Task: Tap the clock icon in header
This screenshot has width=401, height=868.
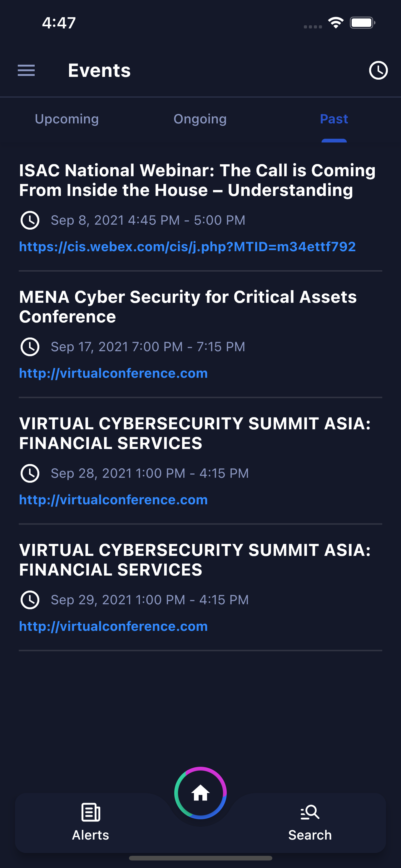Action: click(378, 70)
